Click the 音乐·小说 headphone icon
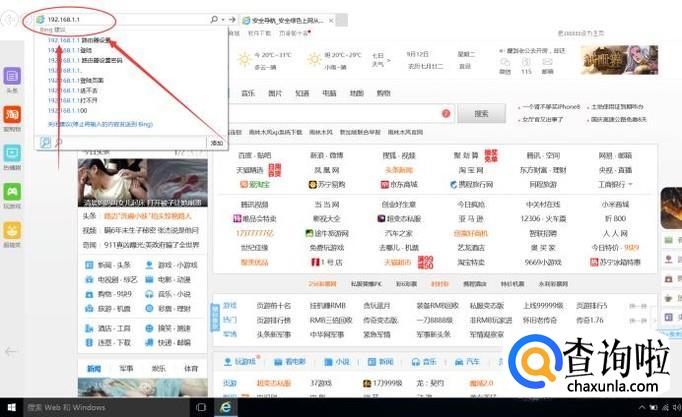 (149, 294)
